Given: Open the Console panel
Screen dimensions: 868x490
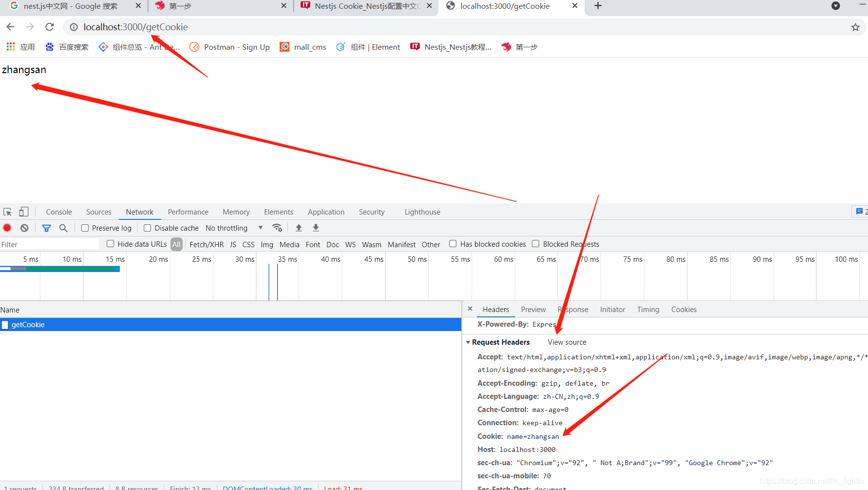Looking at the screenshot, I should pos(59,212).
